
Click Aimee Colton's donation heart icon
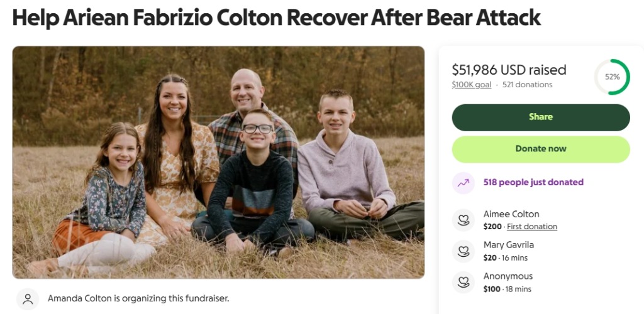[464, 220]
